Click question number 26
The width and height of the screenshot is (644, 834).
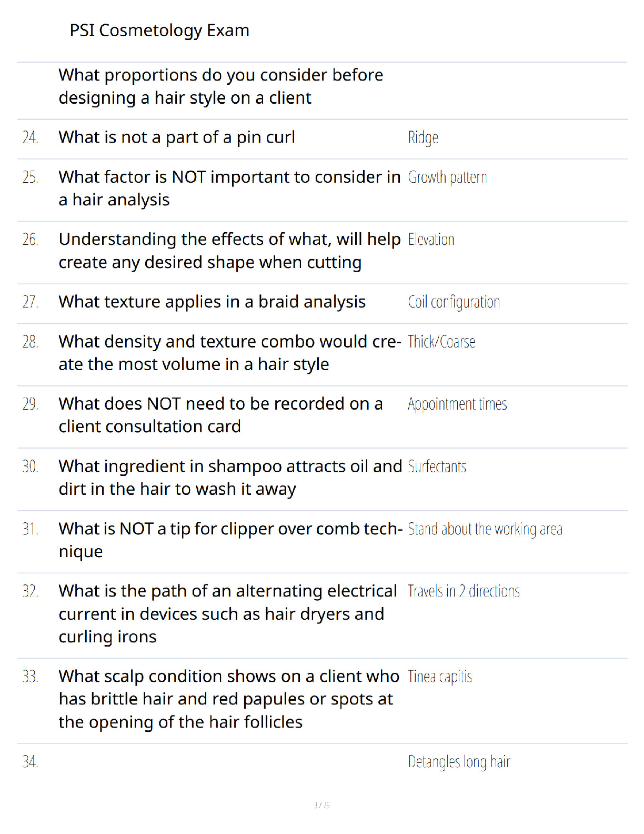coord(30,240)
